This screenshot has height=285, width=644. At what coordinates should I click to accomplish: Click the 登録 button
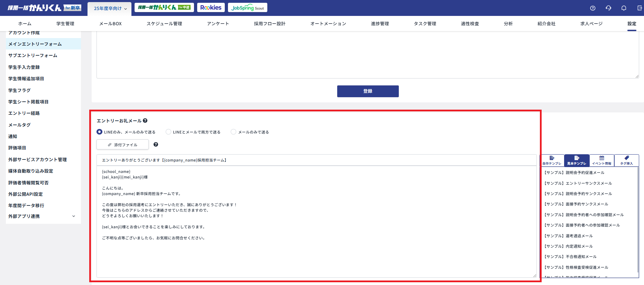click(368, 91)
